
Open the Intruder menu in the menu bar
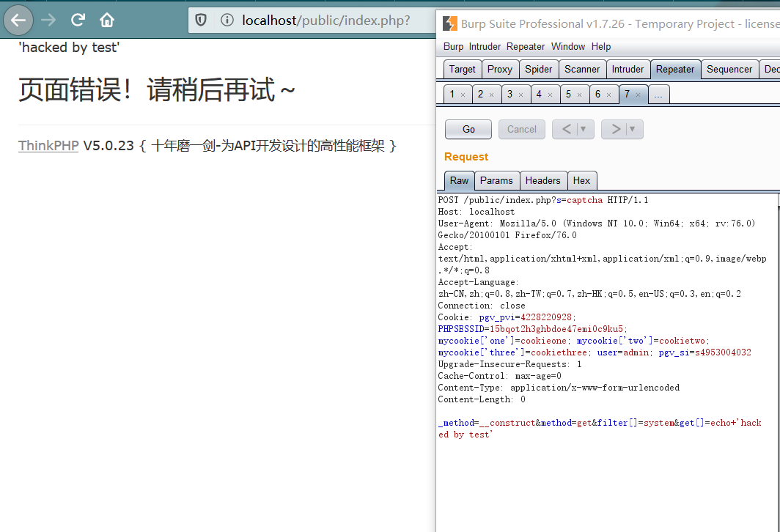tap(485, 47)
